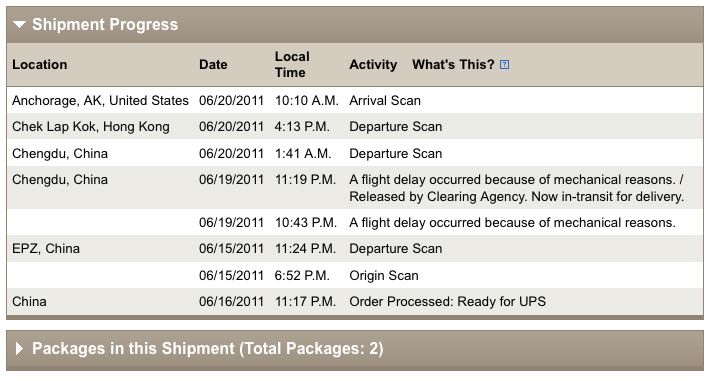Viewport: 717px width, 381px height.
Task: Expand the Packages in this Shipment triangle
Action: 19,349
